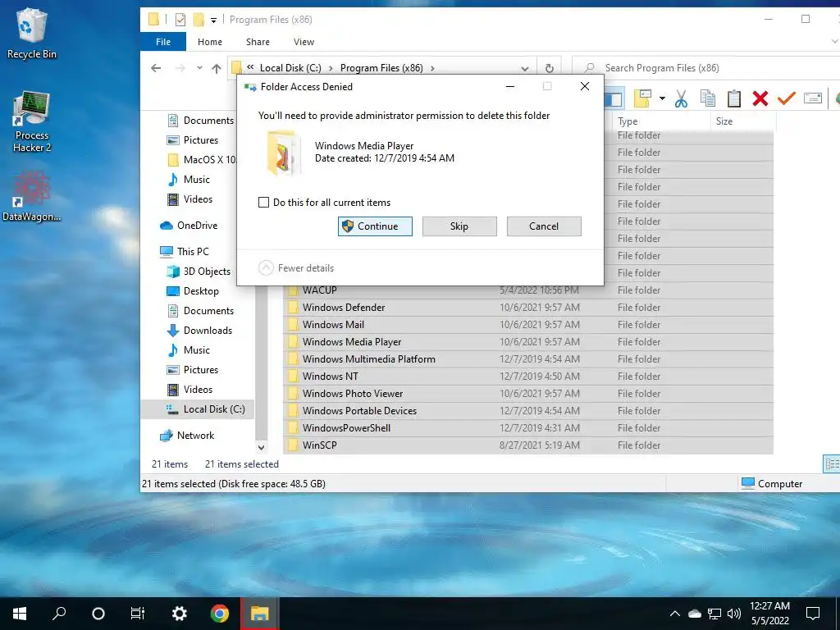The width and height of the screenshot is (840, 630).
Task: Click the Up directory arrow
Action: [x=217, y=68]
